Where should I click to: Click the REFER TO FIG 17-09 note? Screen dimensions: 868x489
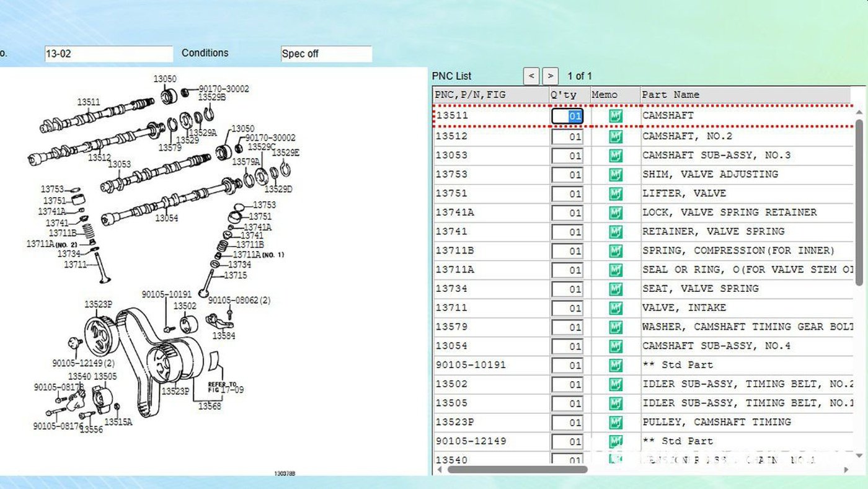226,387
